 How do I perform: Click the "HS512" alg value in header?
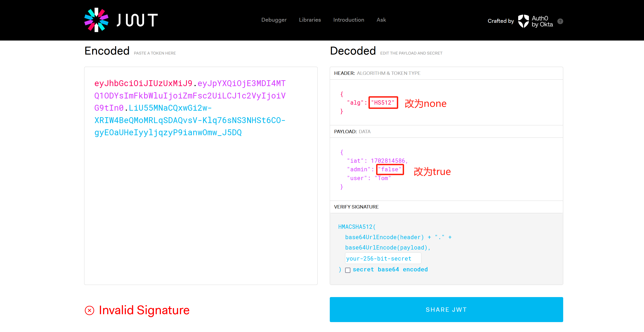pyautogui.click(x=383, y=103)
